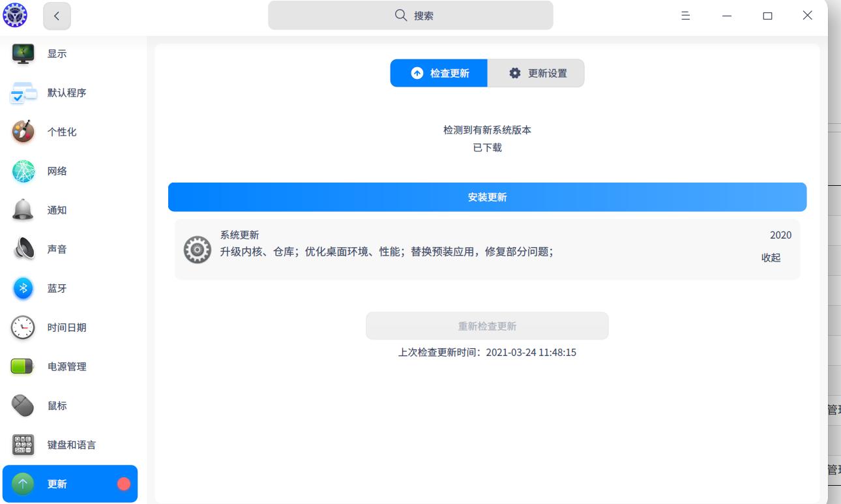Select 蓝牙 in the sidebar
This screenshot has height=504, width=841.
70,288
